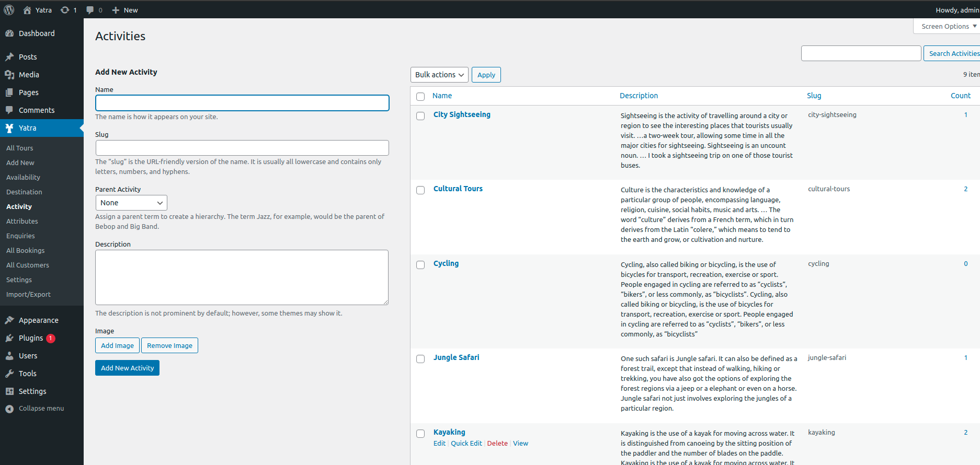Viewport: 980px width, 465px height.
Task: Open Yatra Settings submenu item
Action: click(x=19, y=280)
